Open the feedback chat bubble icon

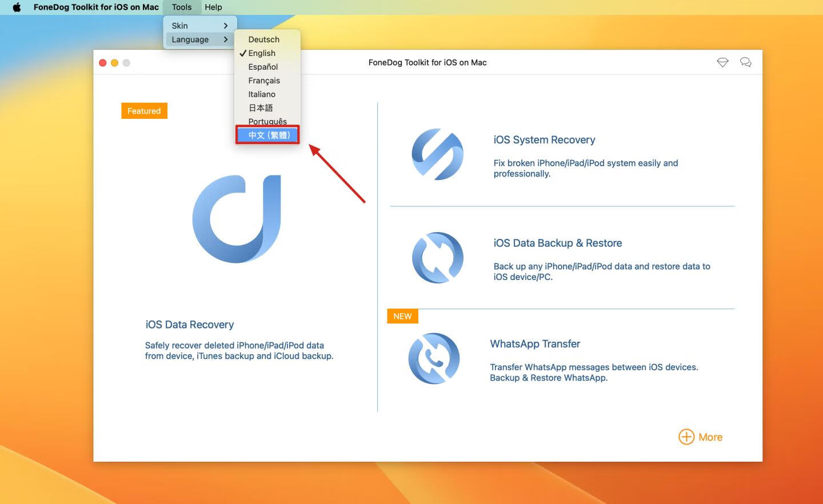pyautogui.click(x=746, y=62)
